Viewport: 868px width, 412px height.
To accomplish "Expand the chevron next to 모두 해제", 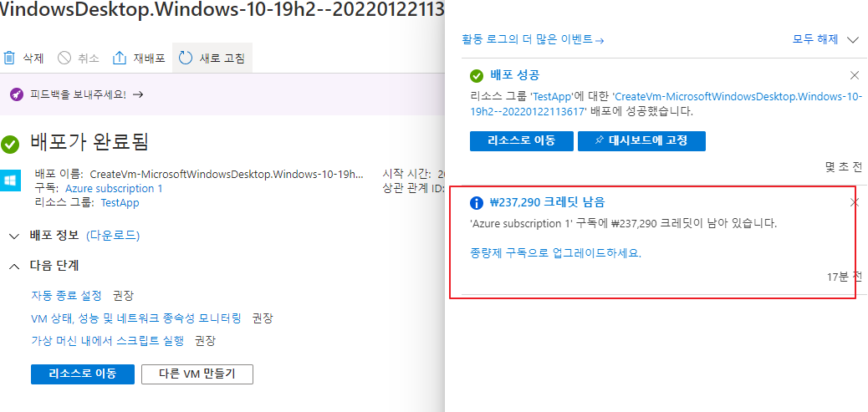I will coord(852,39).
